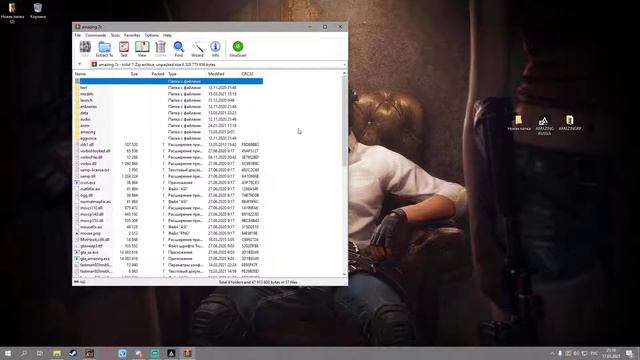Sort by the Size column header

click(134, 74)
